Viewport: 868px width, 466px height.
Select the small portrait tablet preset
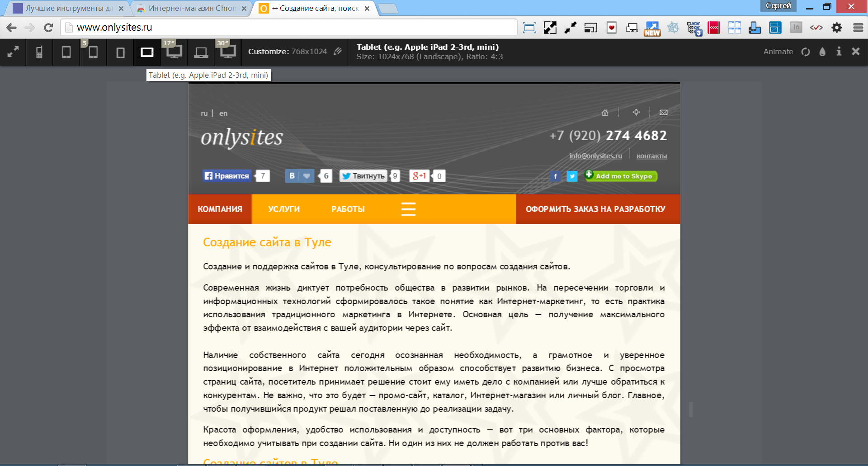click(x=120, y=53)
